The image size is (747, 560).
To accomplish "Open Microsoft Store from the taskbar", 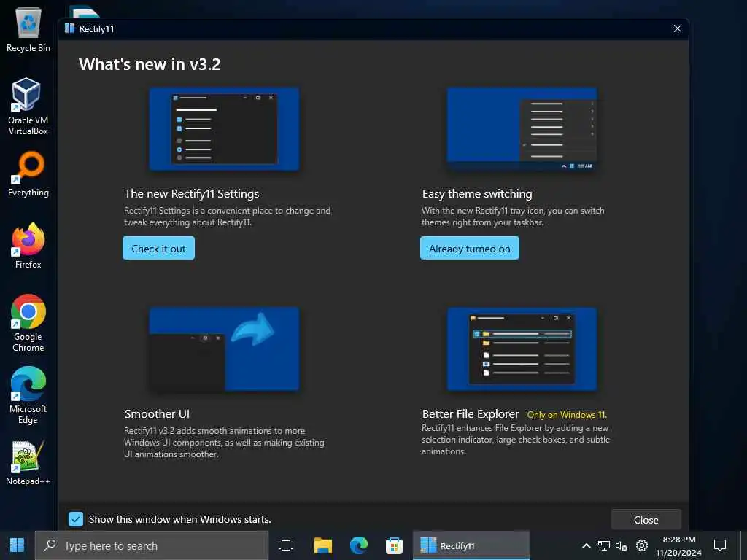I will [x=394, y=545].
